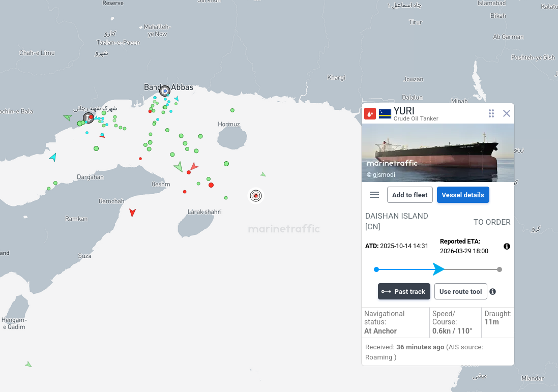Open the Reported ETA info icon

coord(507,246)
